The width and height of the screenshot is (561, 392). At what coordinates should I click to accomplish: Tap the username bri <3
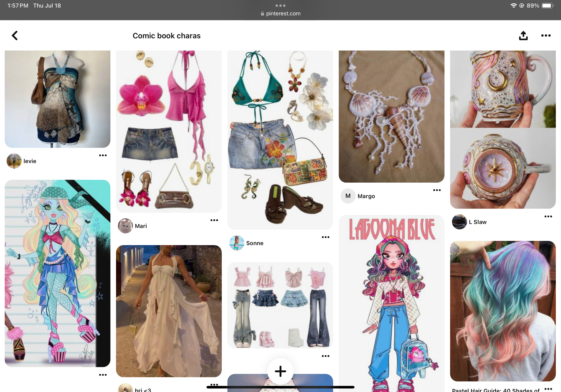click(143, 390)
